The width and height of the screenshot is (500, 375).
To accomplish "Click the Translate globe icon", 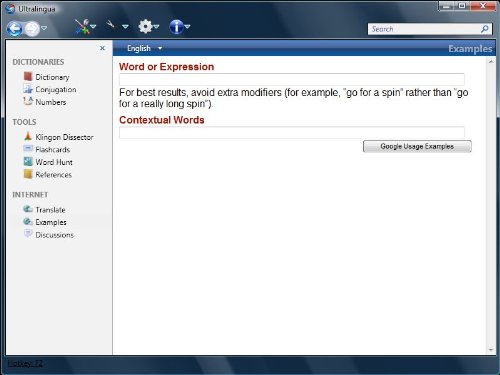I will click(x=28, y=209).
